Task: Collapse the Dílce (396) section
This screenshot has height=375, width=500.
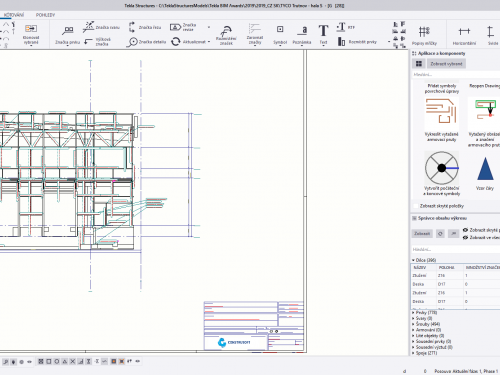Action: tap(413, 260)
